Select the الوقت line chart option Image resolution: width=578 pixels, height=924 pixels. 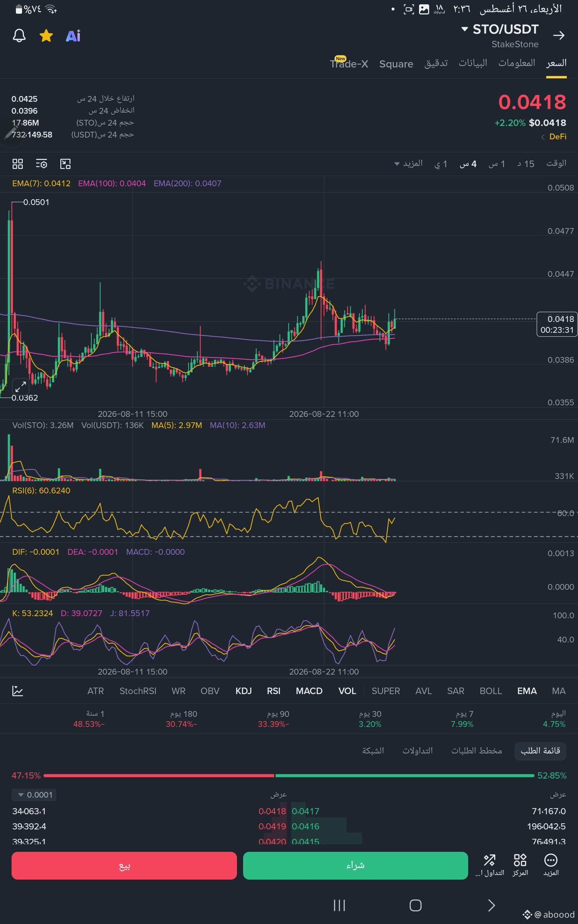(x=556, y=164)
